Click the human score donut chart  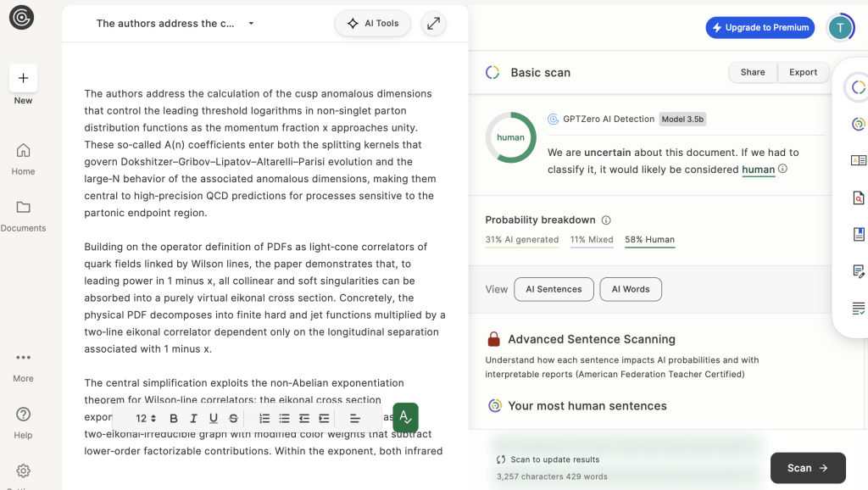(x=510, y=137)
